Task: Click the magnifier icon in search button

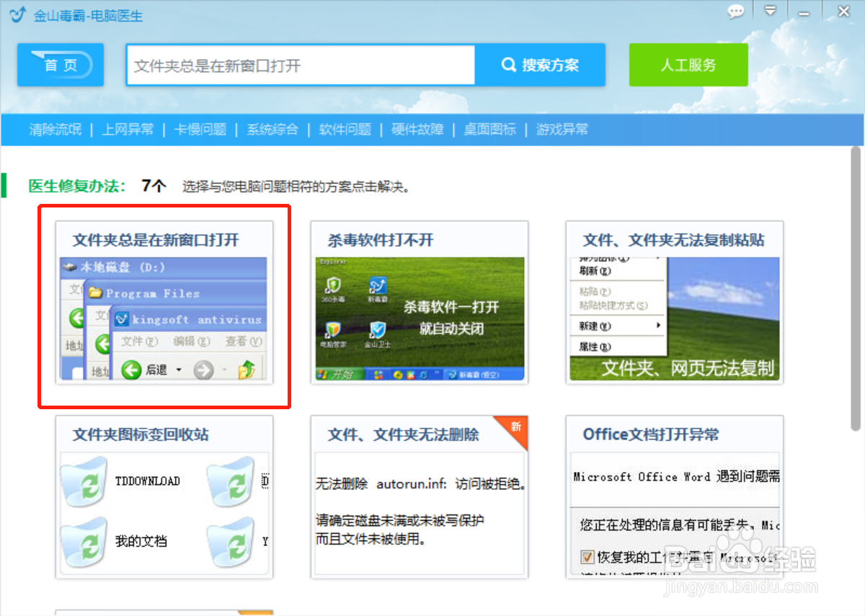Action: (509, 66)
